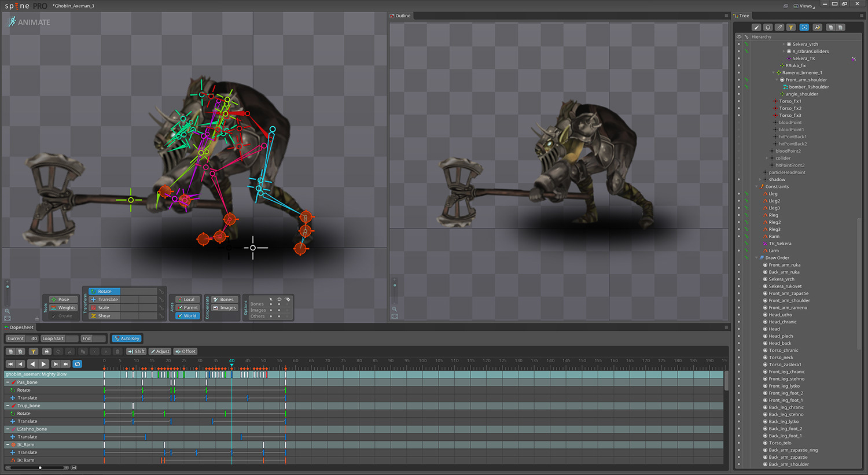Click the fit-to-view icon in left viewport
The width and height of the screenshot is (868, 475).
click(x=8, y=318)
